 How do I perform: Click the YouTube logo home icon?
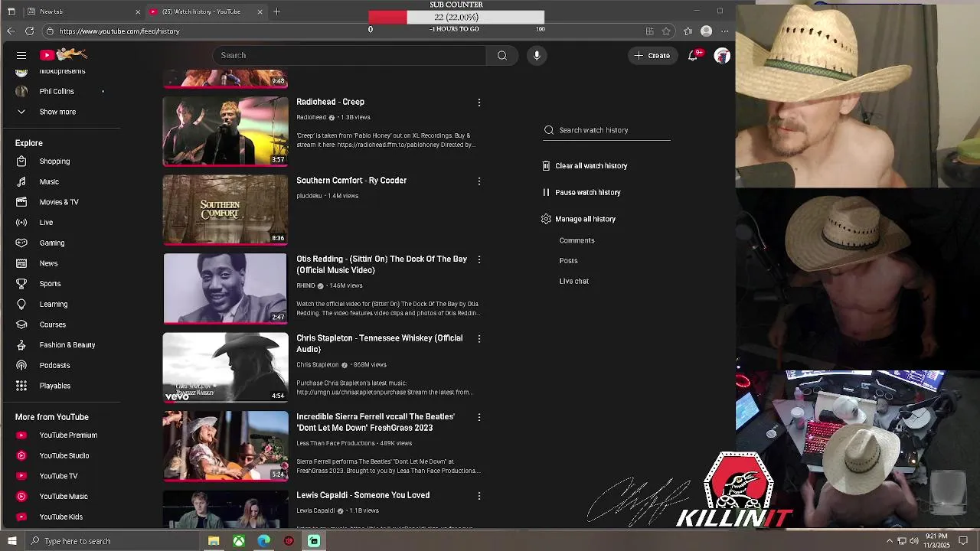[x=65, y=54]
